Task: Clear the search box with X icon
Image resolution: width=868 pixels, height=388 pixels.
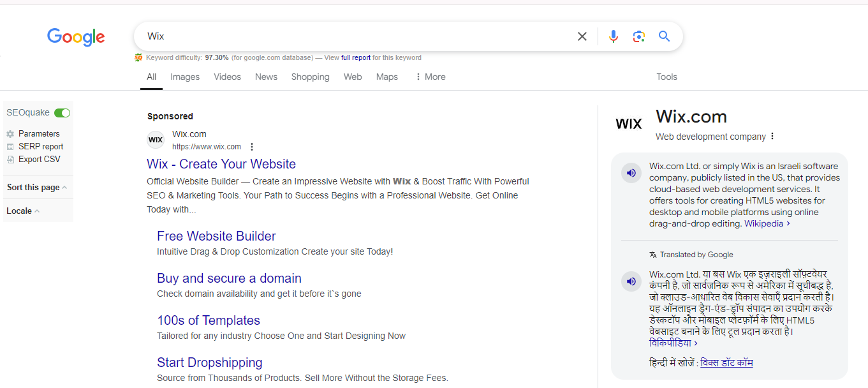Action: (x=582, y=36)
